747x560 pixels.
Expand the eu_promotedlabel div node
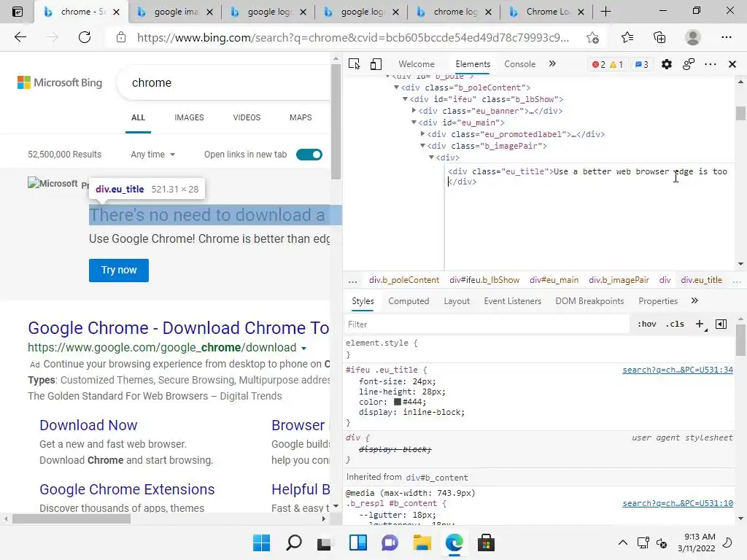tap(422, 134)
